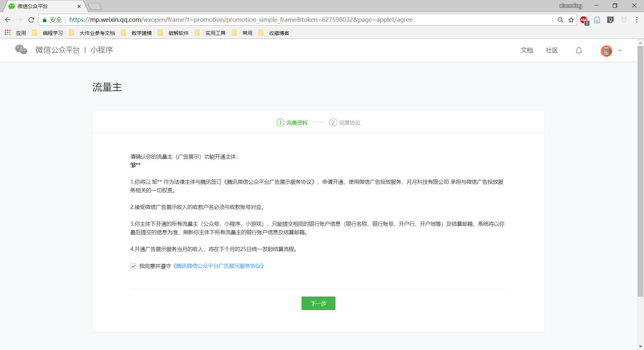
Task: Click the faded grey extension icon
Action: [x=624, y=20]
